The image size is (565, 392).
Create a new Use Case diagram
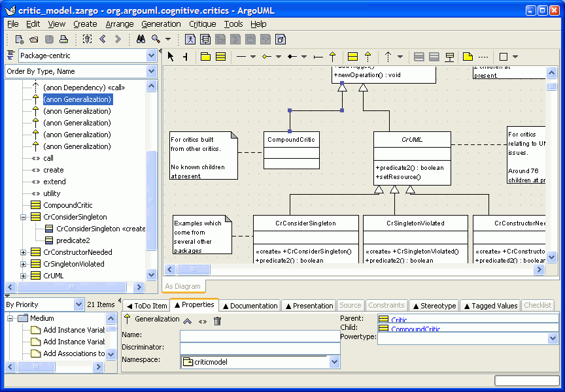click(190, 39)
